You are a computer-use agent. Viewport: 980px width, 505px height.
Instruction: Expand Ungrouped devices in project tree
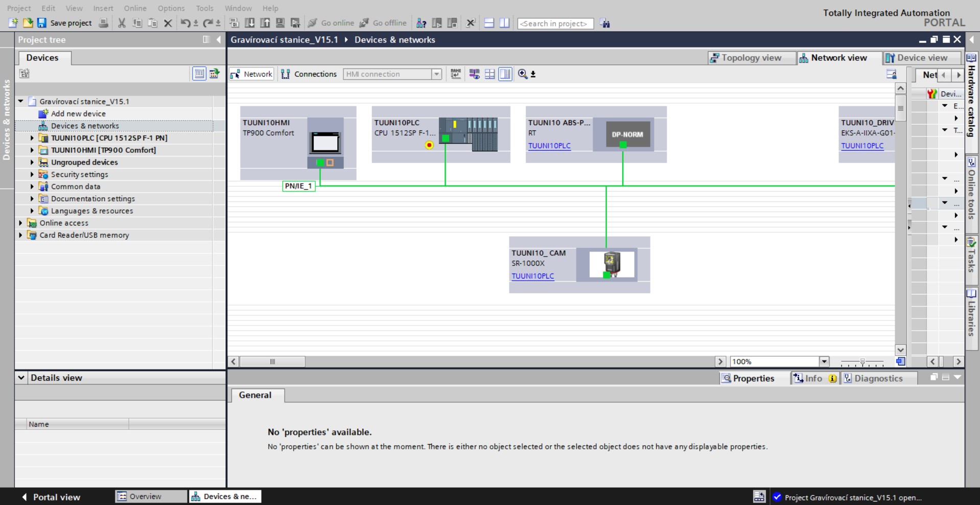(x=32, y=163)
